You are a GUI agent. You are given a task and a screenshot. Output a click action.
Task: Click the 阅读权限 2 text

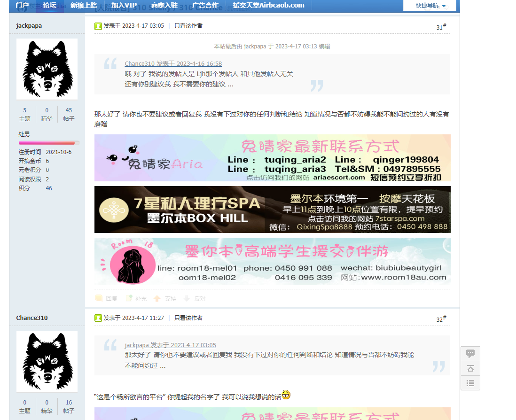point(33,179)
